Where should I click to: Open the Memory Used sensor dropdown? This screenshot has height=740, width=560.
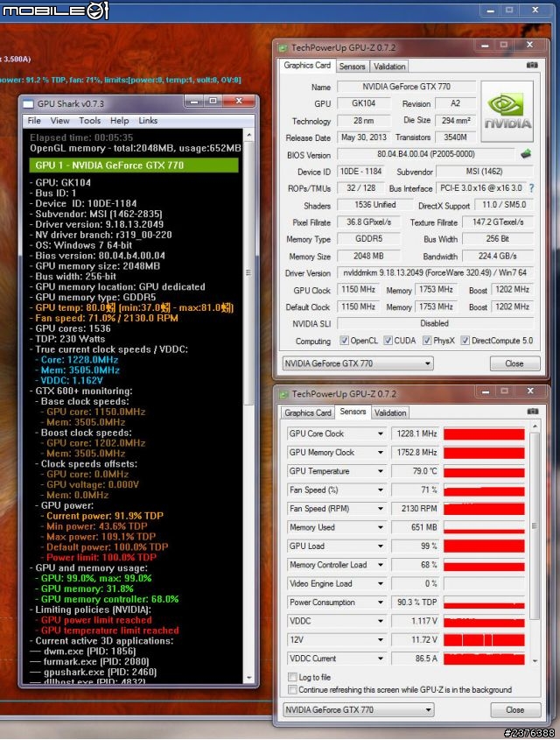380,527
